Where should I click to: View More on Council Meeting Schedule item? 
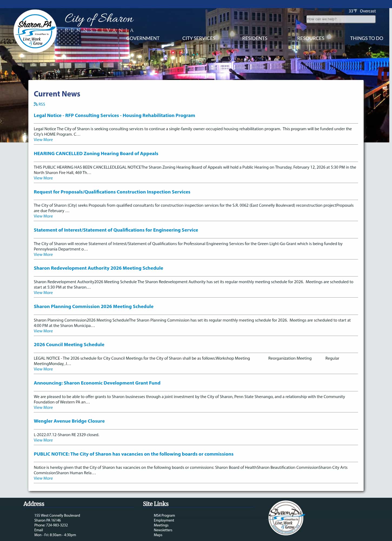43,369
